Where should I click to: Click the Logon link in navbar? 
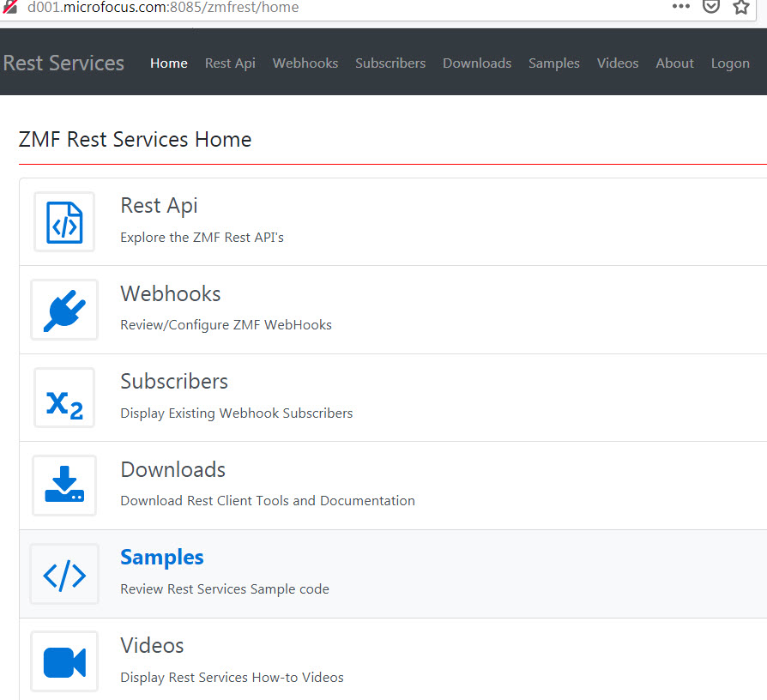pyautogui.click(x=730, y=63)
